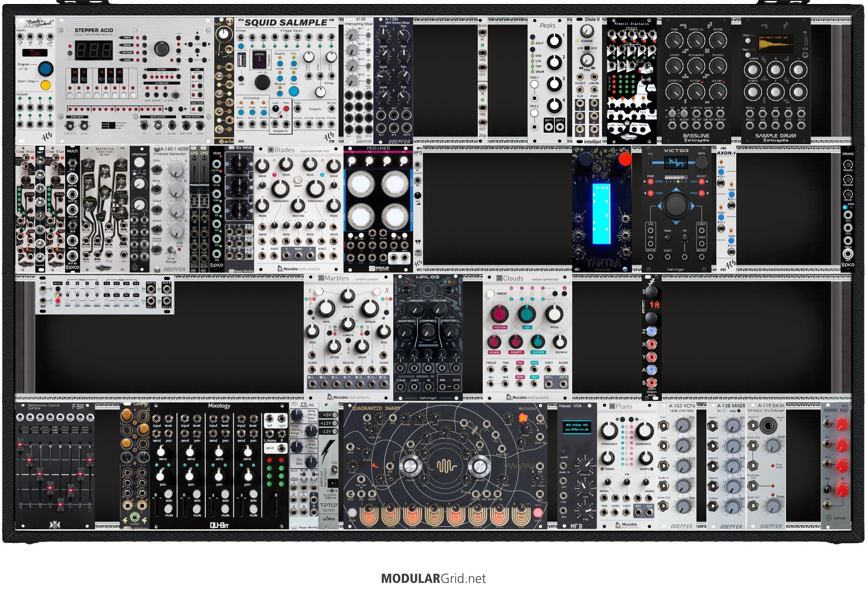This screenshot has height=589, width=868.
Task: Click the waveform display on Sample Drum
Action: [775, 43]
